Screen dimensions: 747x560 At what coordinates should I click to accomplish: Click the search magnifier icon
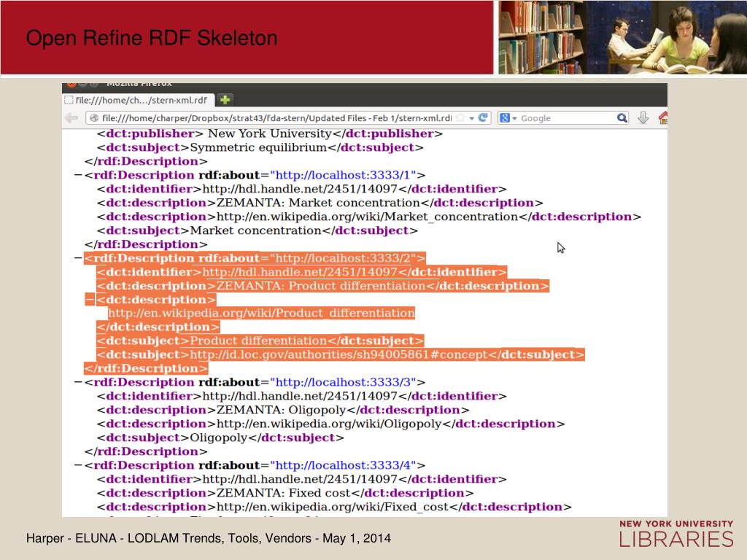tap(622, 117)
